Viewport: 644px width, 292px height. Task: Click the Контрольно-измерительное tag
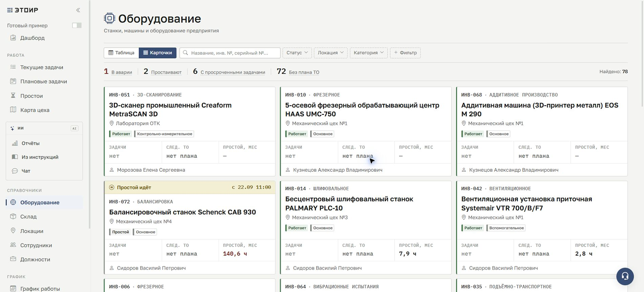click(x=164, y=134)
